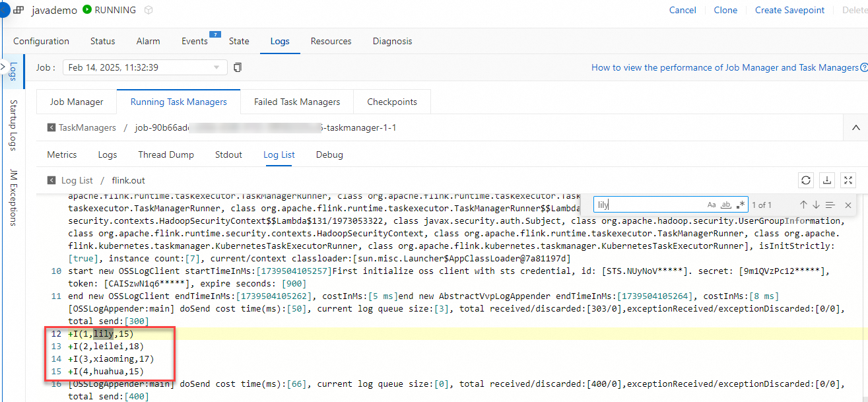Open the Thread Dump sub-tab
868x402 pixels.
166,154
